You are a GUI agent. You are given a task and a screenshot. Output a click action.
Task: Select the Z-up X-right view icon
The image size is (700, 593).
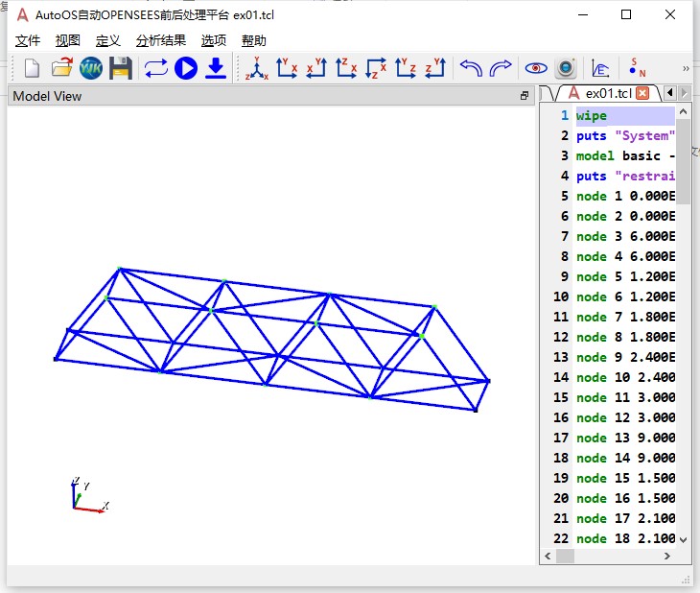point(346,68)
